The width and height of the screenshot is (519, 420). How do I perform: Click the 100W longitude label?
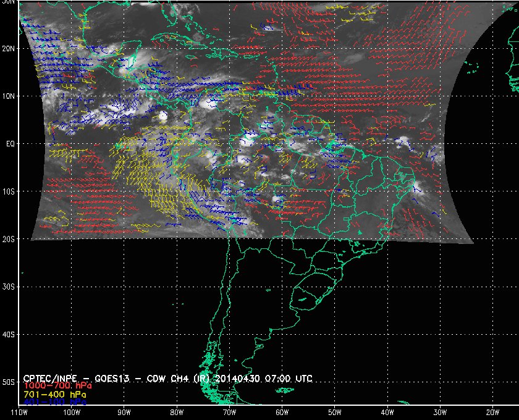coord(72,413)
